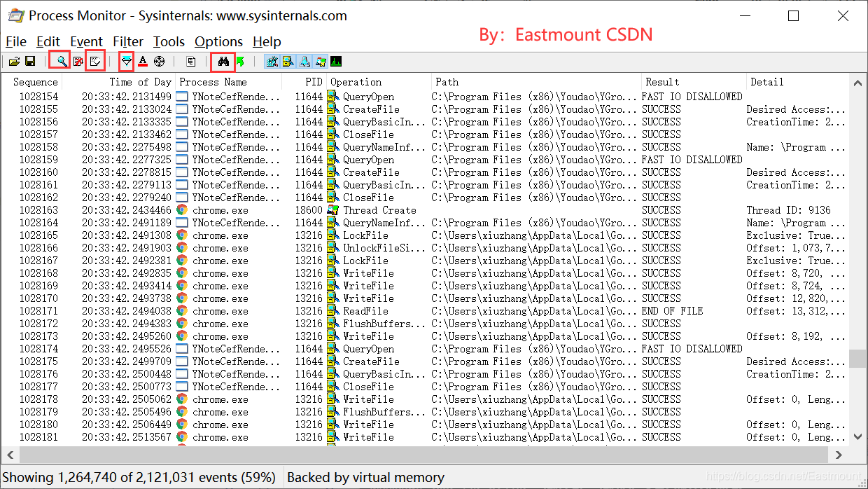Open the Event menu
The width and height of the screenshot is (868, 489).
(x=87, y=42)
